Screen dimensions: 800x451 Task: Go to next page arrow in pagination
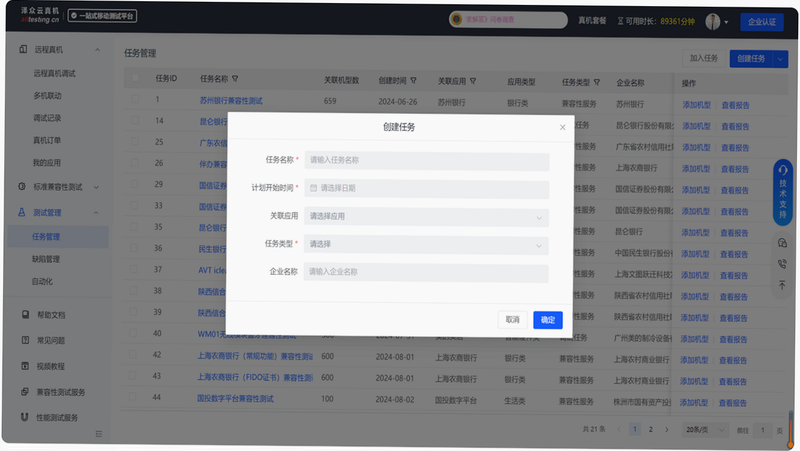[x=666, y=430]
